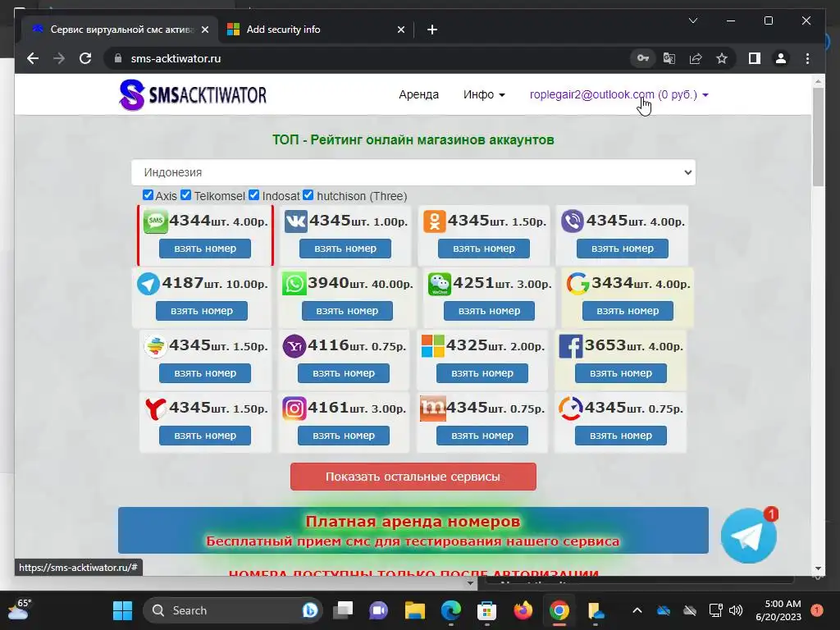
Task: Click the WhatsApp service icon
Action: pyautogui.click(x=294, y=284)
